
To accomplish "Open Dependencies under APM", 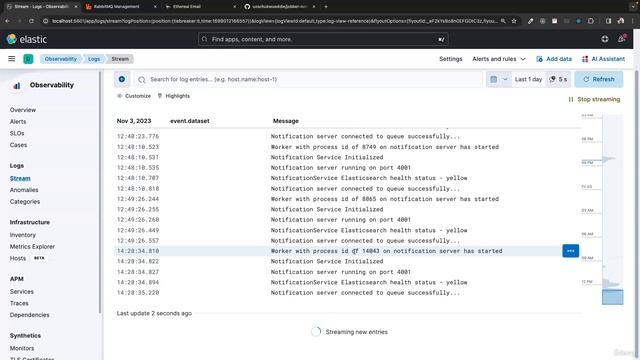I will tap(29, 315).
